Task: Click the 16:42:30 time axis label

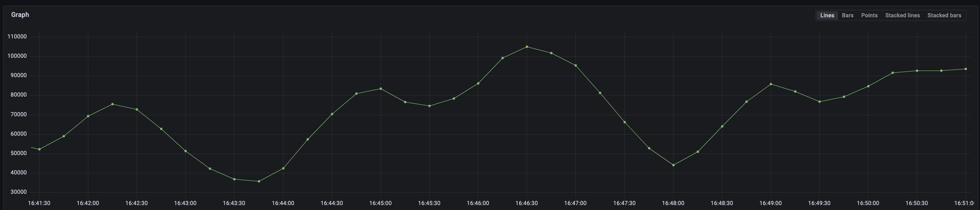Action: [137, 203]
